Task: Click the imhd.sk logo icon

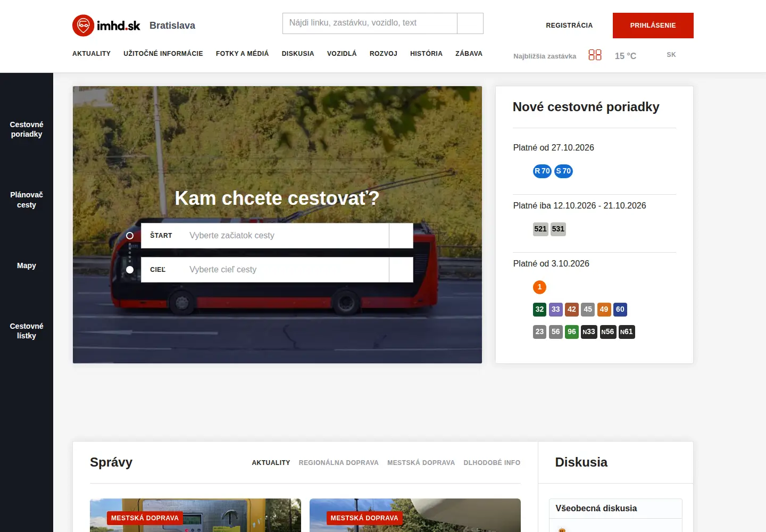Action: pyautogui.click(x=84, y=26)
